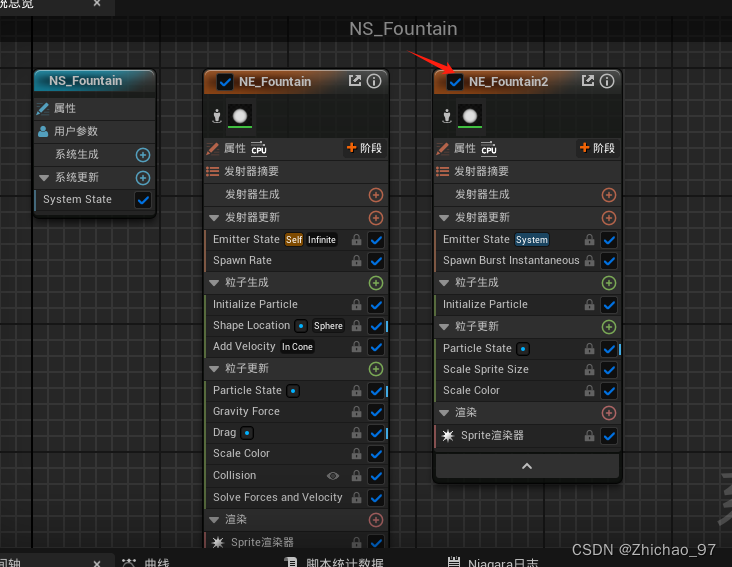Click the 阶段 add stage button on NE_Fountain
This screenshot has height=567, width=732.
[365, 148]
